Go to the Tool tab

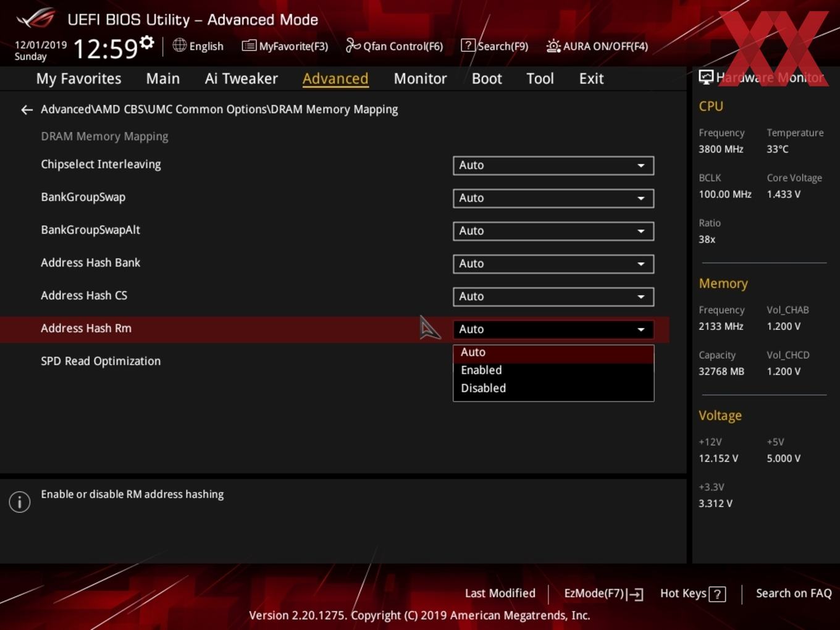[540, 78]
